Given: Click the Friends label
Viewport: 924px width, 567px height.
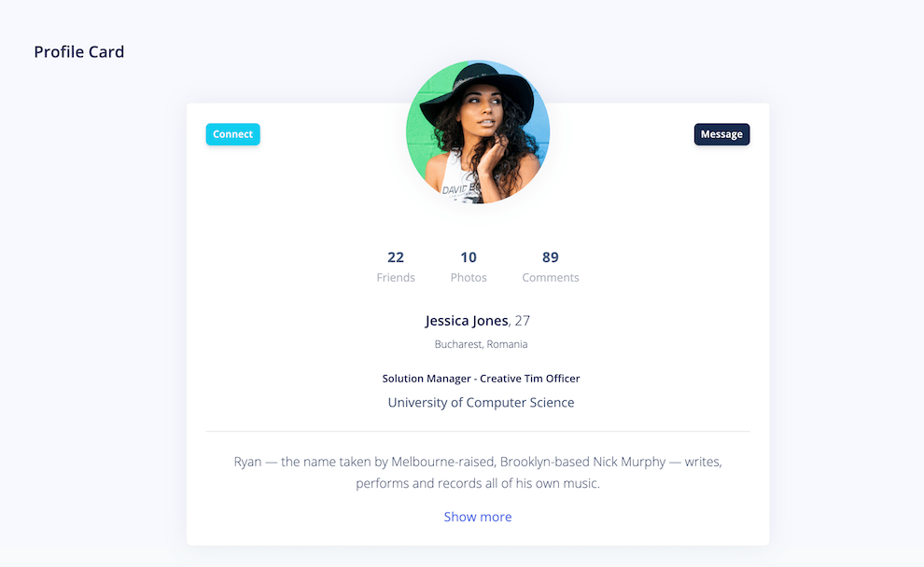Looking at the screenshot, I should tap(396, 277).
